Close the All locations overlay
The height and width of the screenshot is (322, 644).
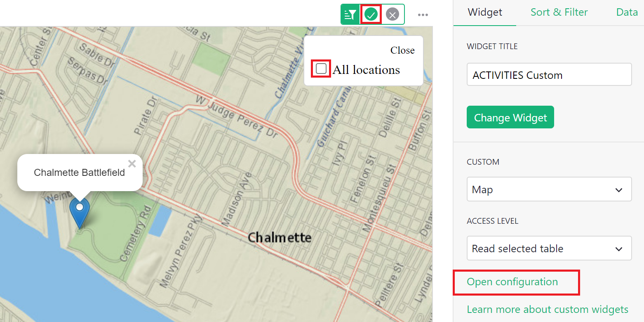click(402, 50)
